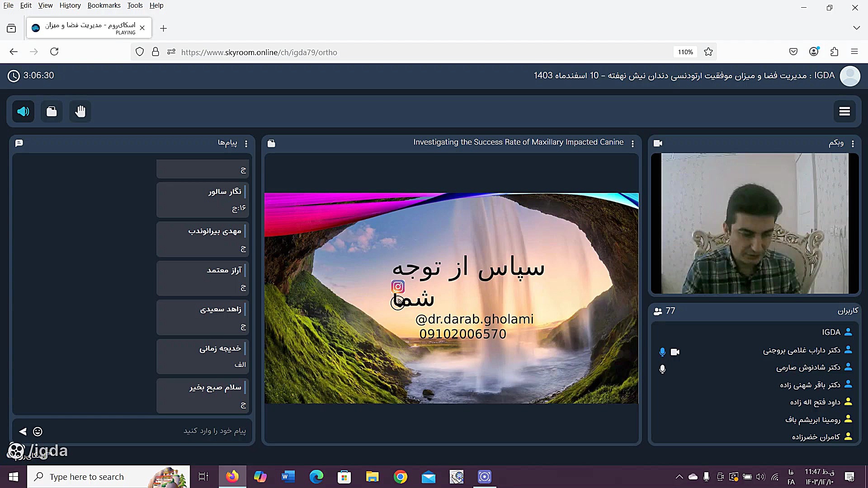Click the chat bubble icon in messages panel
The width and height of the screenshot is (868, 488).
(19, 143)
